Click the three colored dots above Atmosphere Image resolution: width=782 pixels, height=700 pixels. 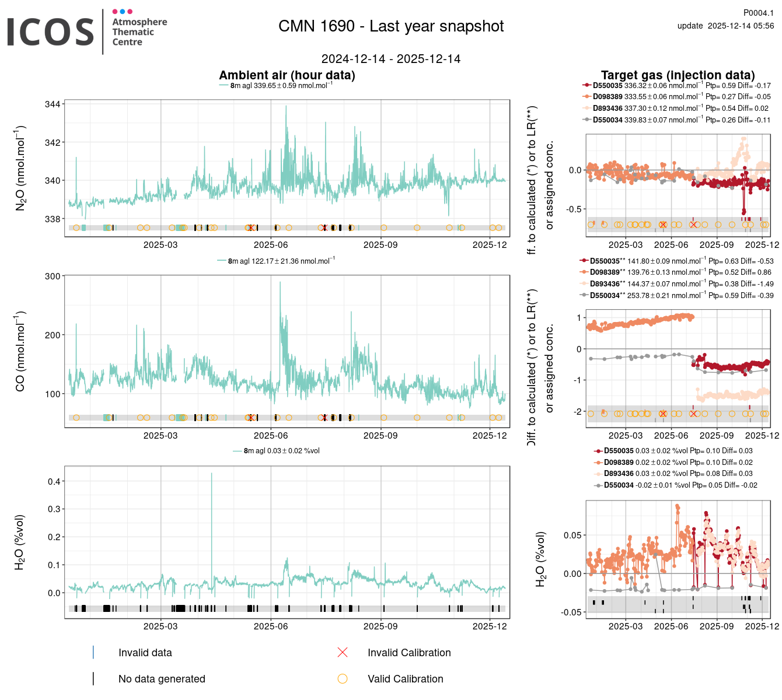tap(122, 12)
